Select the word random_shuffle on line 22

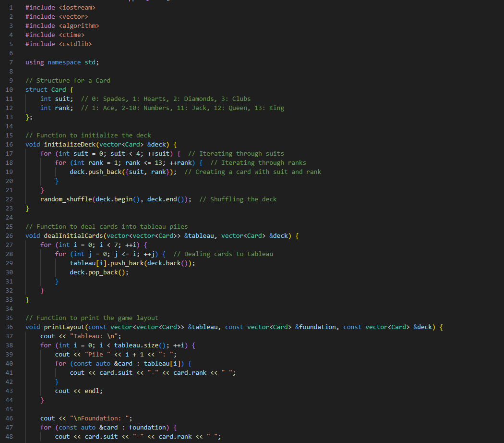[x=67, y=199]
